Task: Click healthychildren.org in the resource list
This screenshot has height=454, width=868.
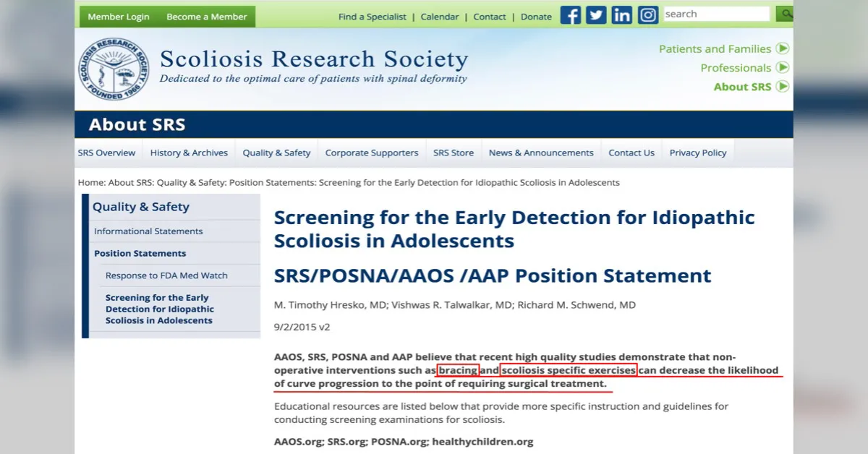Action: (x=482, y=442)
